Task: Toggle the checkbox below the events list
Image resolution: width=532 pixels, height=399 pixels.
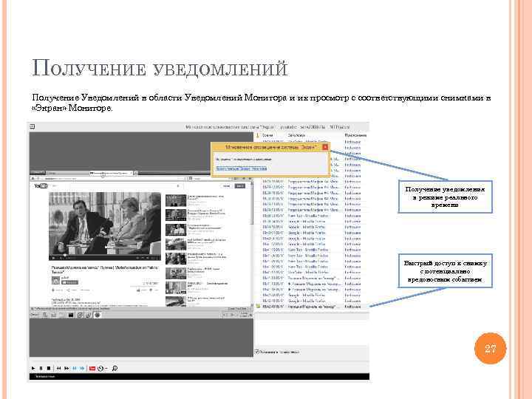Action: tap(257, 352)
